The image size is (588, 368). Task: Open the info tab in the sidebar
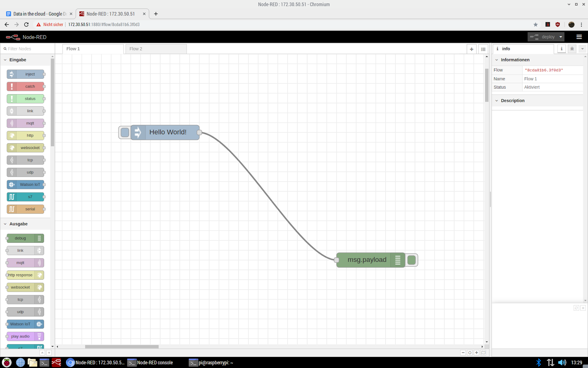click(561, 49)
